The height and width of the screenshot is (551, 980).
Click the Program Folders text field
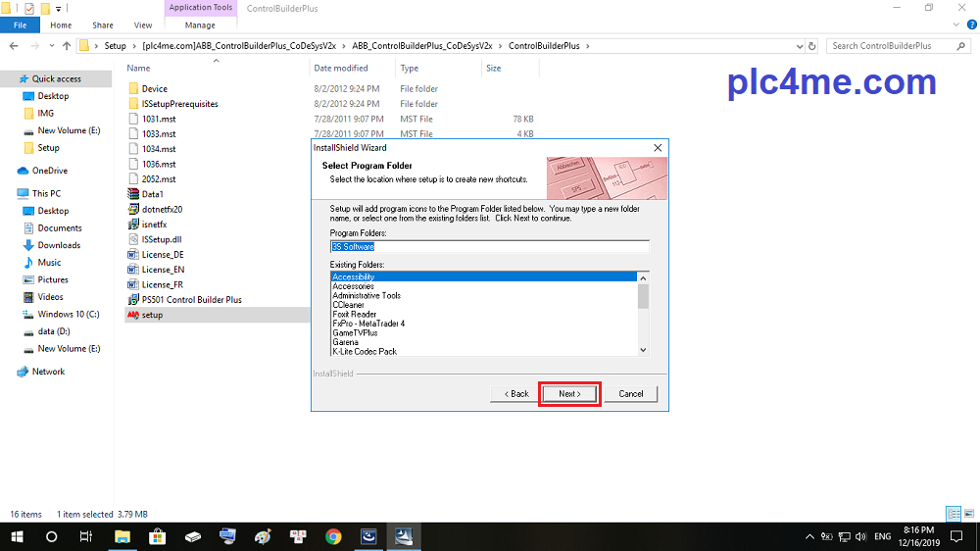489,246
